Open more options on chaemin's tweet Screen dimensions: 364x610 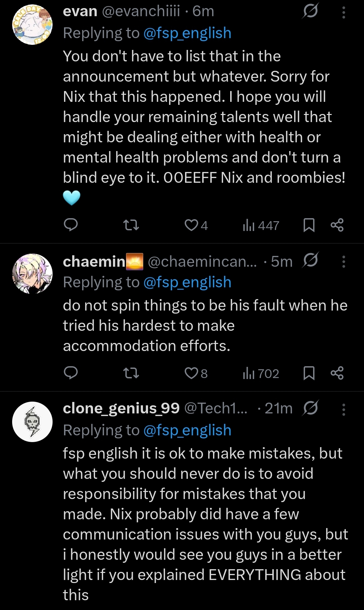tap(343, 262)
